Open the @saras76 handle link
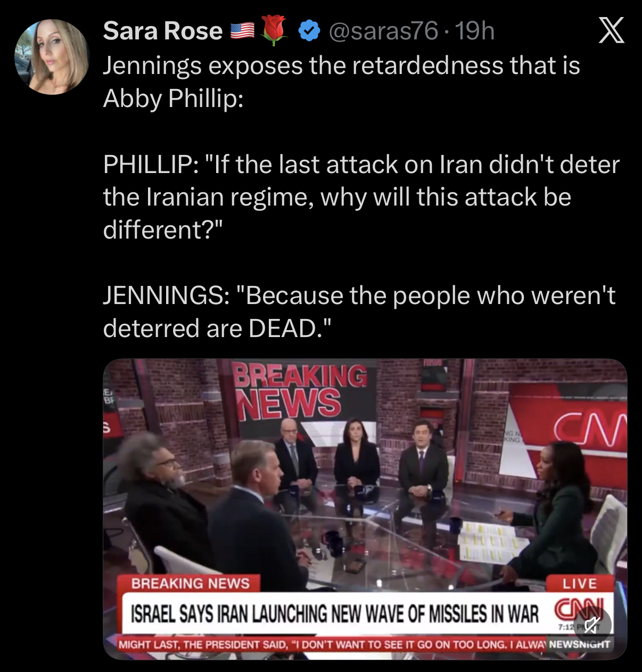The height and width of the screenshot is (672, 642). coord(383,31)
